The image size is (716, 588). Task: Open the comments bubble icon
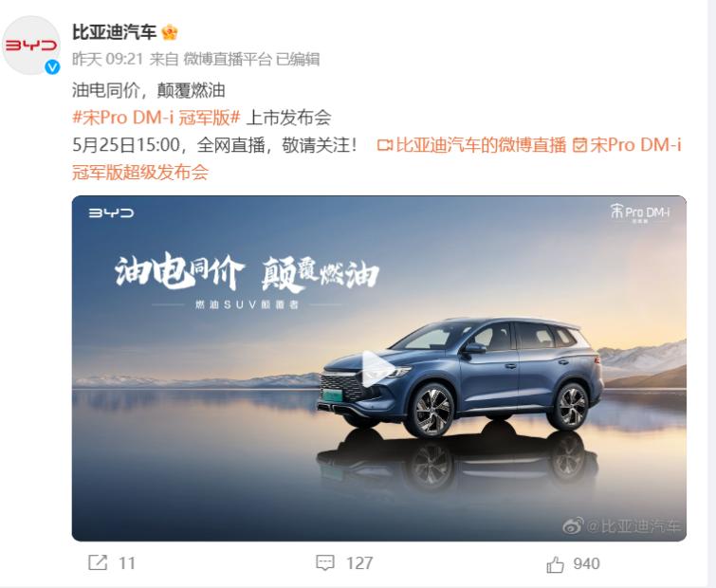point(325,562)
